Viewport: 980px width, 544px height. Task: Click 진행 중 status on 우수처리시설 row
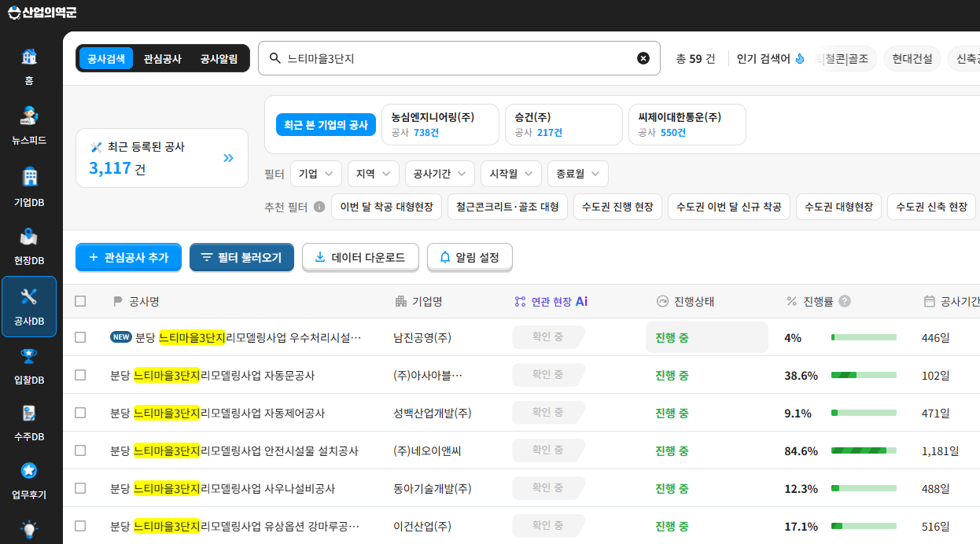[x=672, y=337]
